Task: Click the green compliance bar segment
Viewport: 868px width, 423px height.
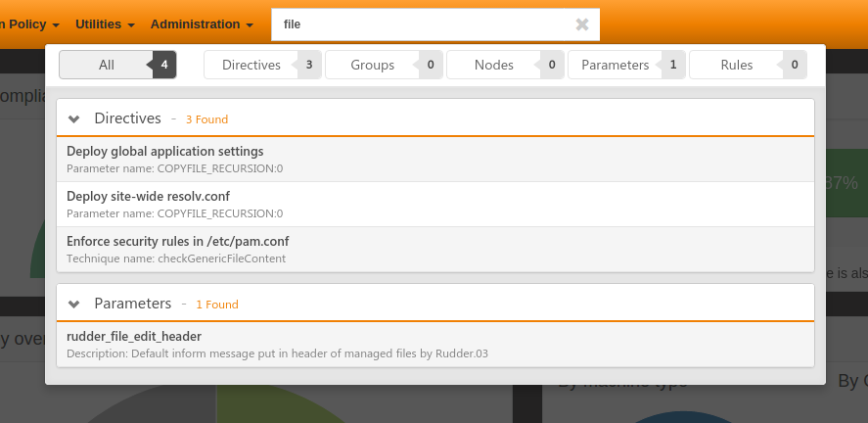Action: coord(845,182)
